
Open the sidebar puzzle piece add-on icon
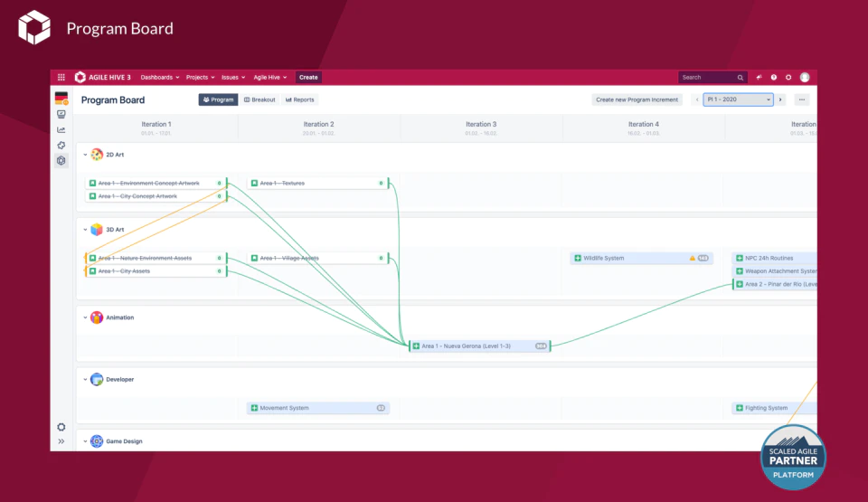point(61,145)
